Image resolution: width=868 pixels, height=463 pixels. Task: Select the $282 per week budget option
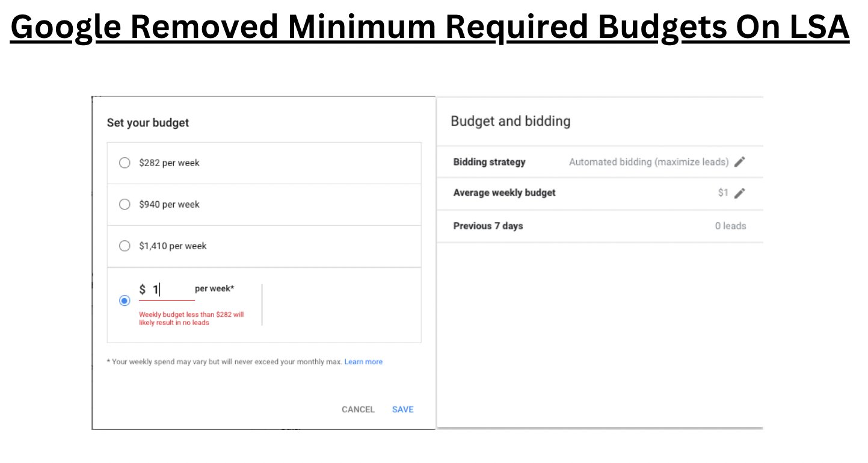[x=125, y=163]
